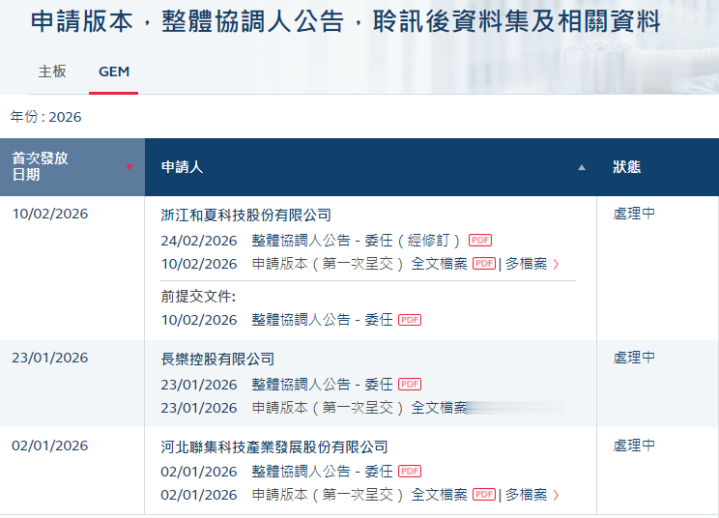Click the 年份: 2026 label
Screen dimensions: 719x518
pyautogui.click(x=46, y=117)
